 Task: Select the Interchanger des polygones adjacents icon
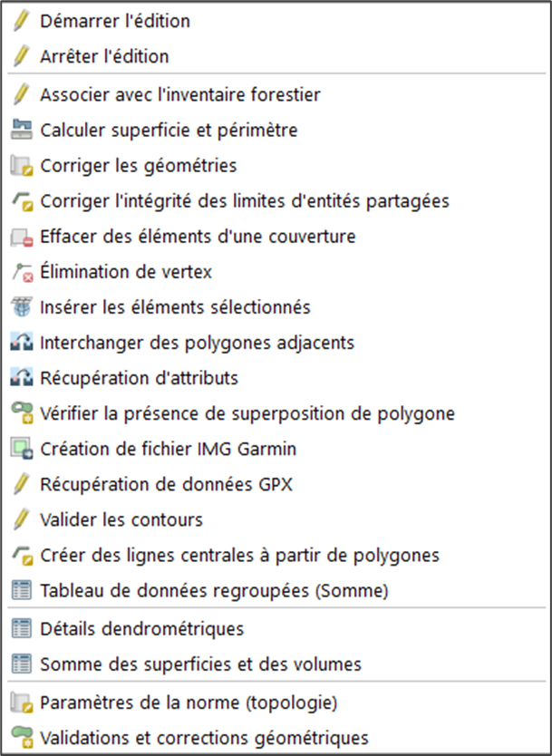20,342
